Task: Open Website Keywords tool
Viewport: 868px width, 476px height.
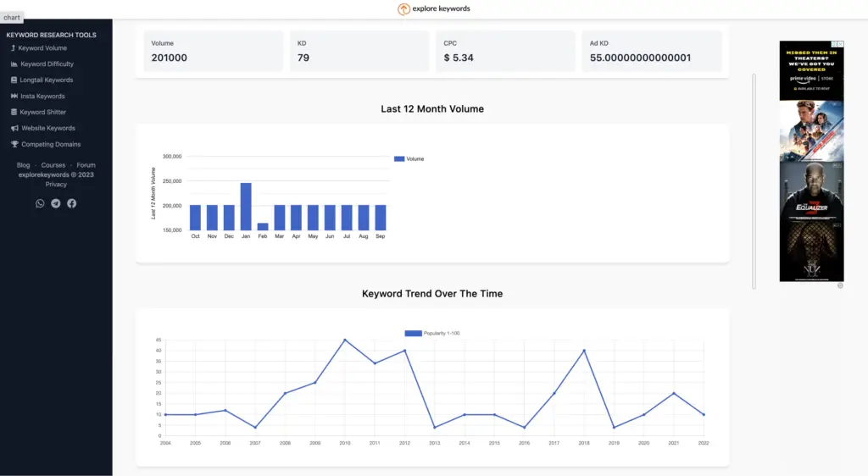Action: tap(48, 128)
